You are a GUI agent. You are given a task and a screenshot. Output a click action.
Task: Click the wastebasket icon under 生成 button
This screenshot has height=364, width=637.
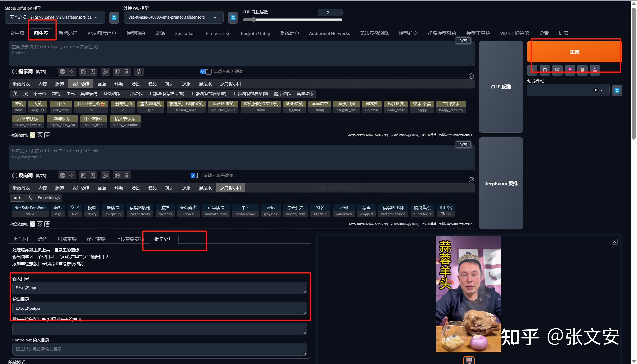[x=557, y=70]
